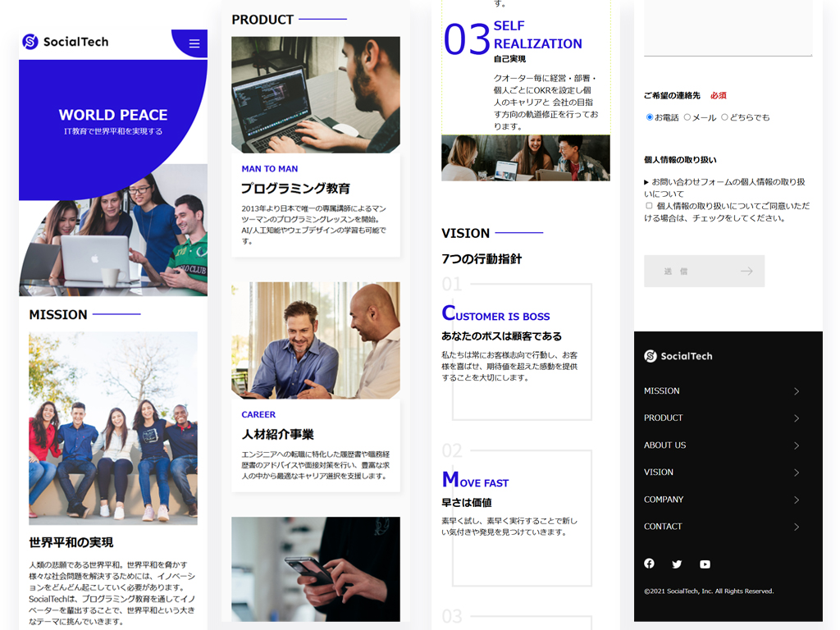
Task: Click the SocialTech logo in the header
Action: [66, 41]
